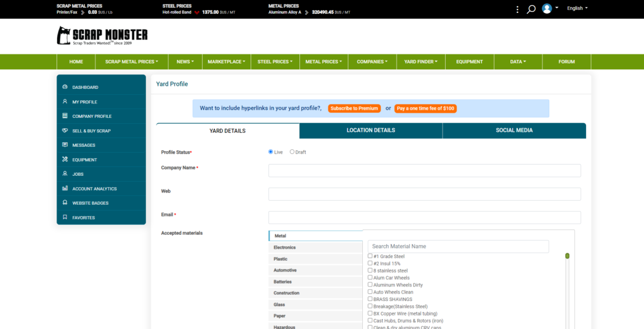The width and height of the screenshot is (644, 329).
Task: Click the Scrap Monster logo
Action: point(102,35)
